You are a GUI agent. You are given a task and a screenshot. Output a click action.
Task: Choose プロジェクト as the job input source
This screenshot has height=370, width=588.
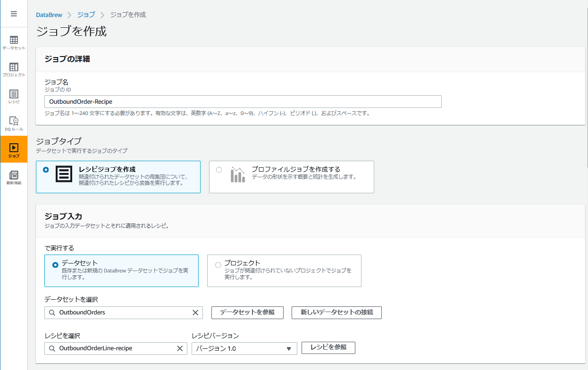[x=218, y=264]
